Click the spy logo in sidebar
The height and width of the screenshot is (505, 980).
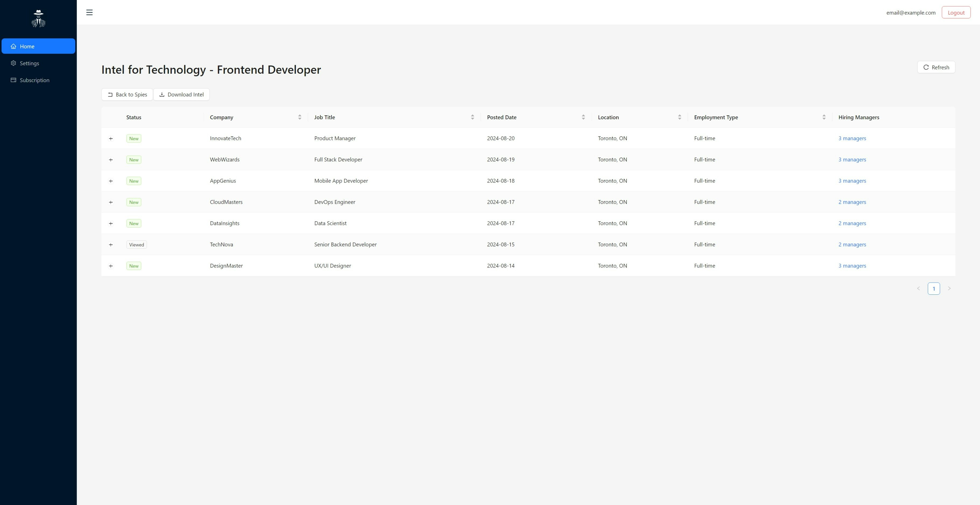[38, 18]
